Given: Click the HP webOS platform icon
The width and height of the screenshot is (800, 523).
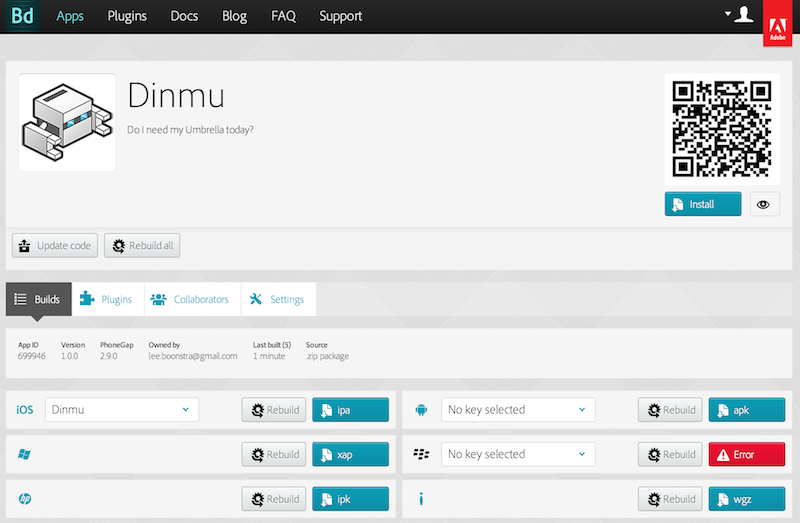Looking at the screenshot, I should [x=24, y=499].
